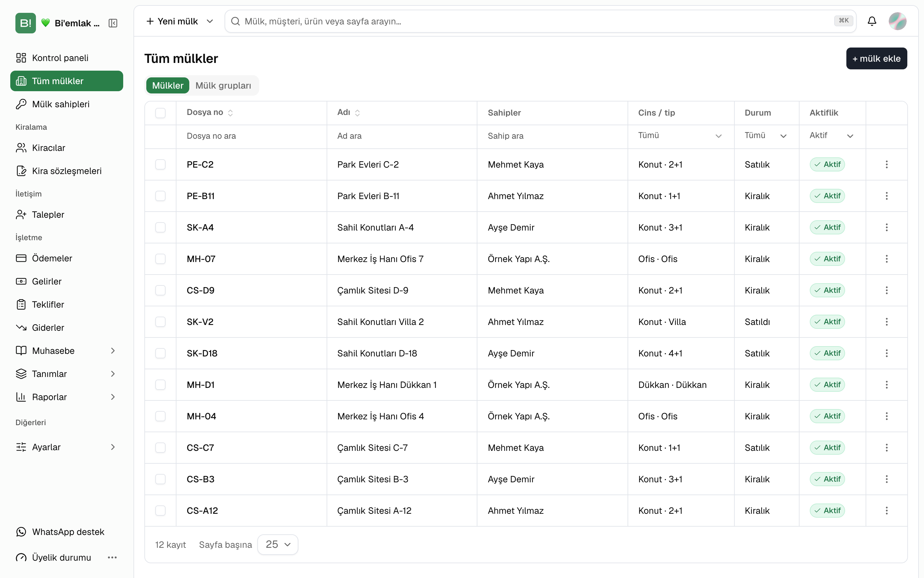The height and width of the screenshot is (578, 924).
Task: Select the PE-B11 row checkbox
Action: pyautogui.click(x=160, y=196)
